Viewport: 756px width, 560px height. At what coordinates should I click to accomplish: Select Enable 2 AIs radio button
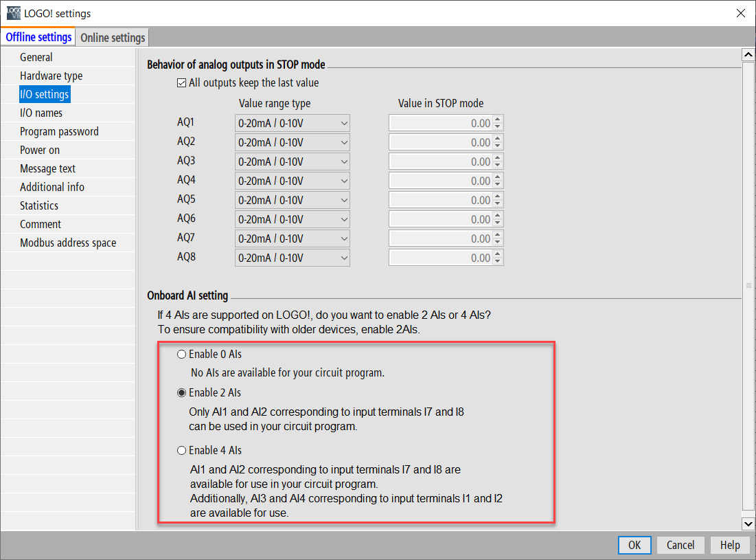tap(181, 392)
